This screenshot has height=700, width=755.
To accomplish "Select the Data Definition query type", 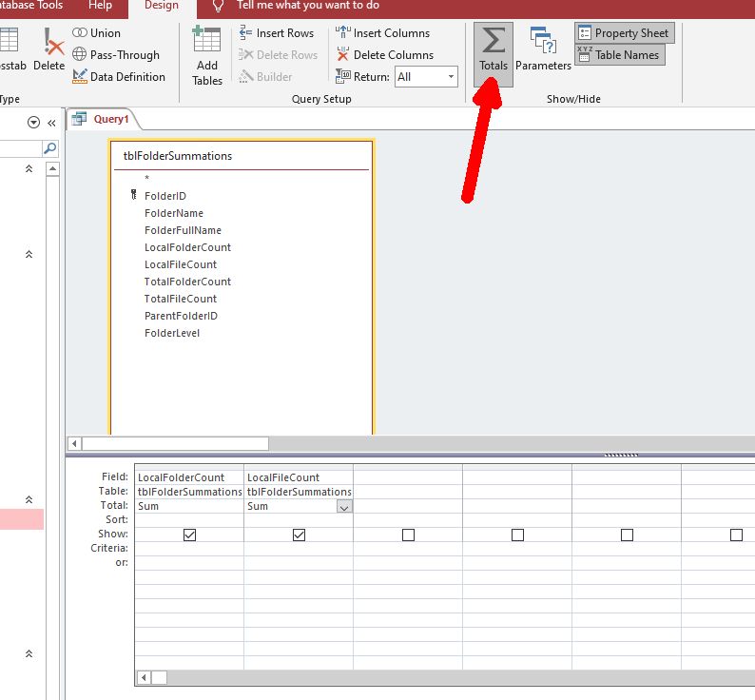I will [119, 77].
